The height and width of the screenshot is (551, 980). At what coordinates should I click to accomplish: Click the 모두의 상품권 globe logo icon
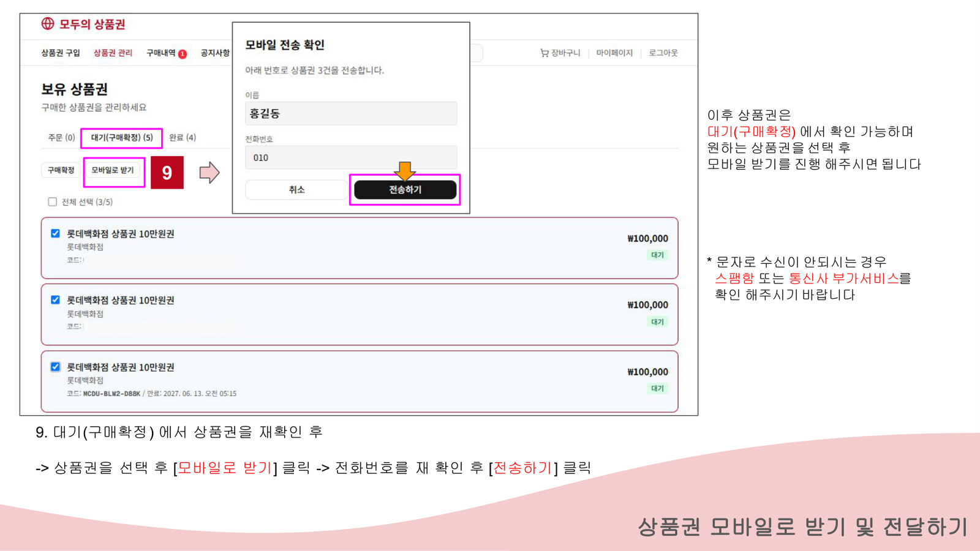pyautogui.click(x=48, y=24)
